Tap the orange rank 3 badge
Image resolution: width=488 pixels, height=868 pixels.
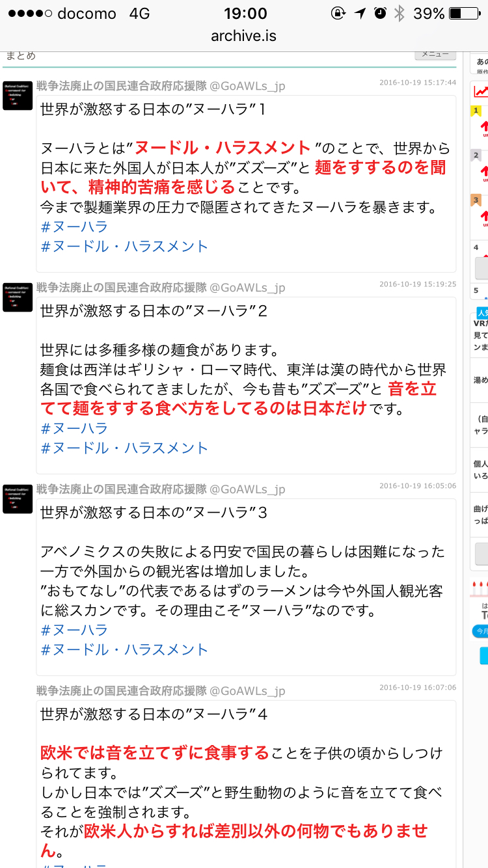[476, 200]
